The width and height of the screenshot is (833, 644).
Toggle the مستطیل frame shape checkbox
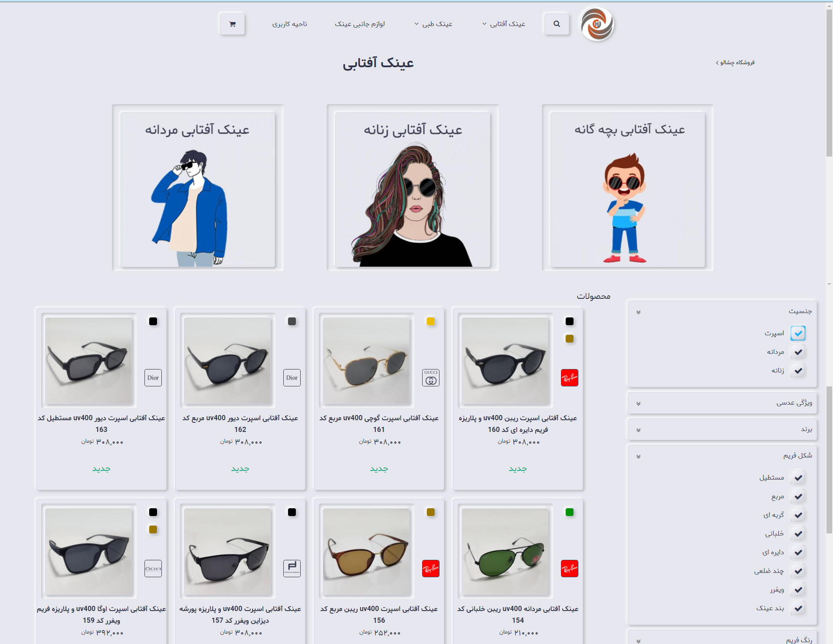point(798,477)
